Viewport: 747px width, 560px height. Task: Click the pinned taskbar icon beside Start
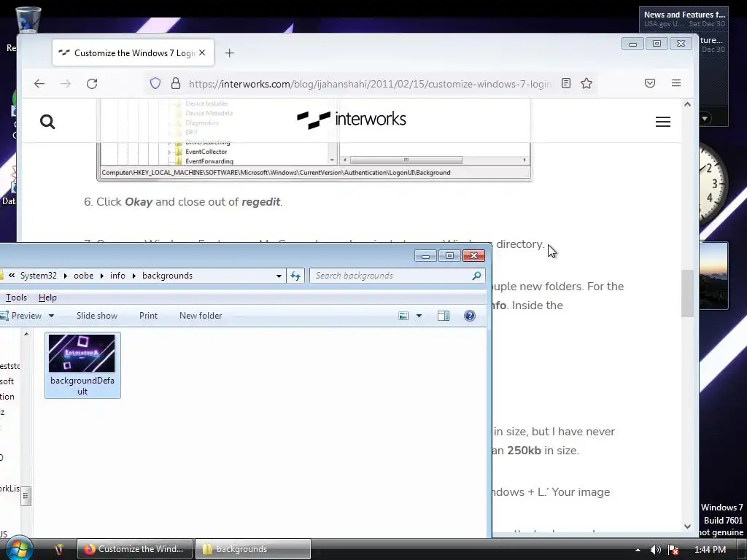(59, 549)
